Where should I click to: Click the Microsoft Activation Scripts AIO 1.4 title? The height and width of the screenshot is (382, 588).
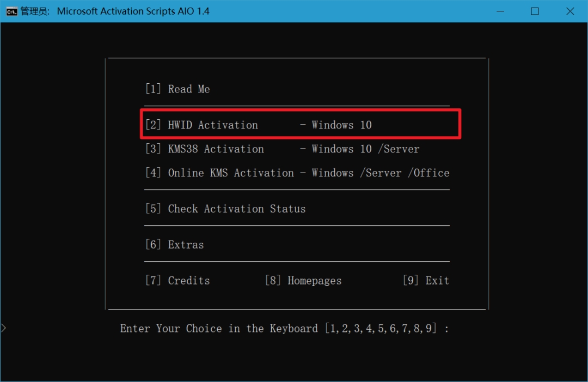click(133, 11)
